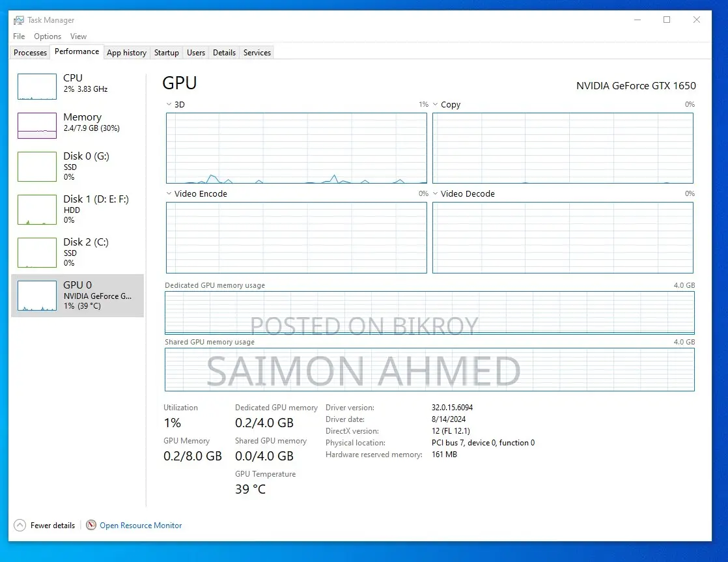Click the Dedicated GPU memory 0.2/4.0 GB value
This screenshot has height=562, width=728.
pos(264,423)
